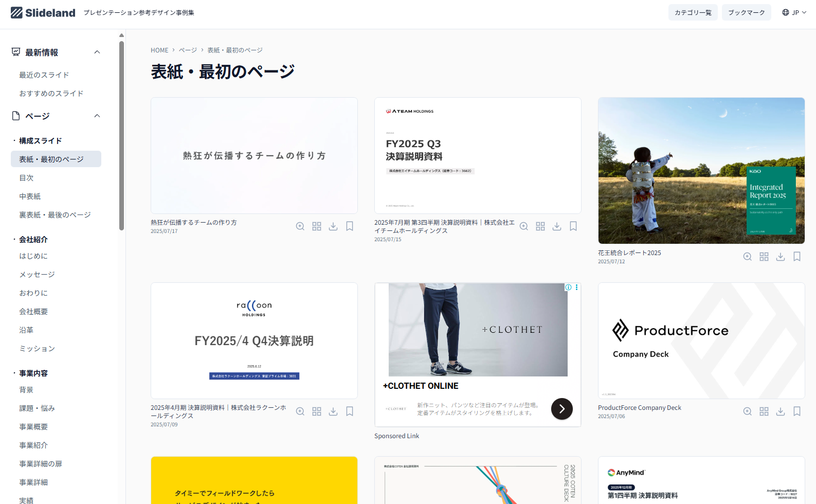Select 事業詳細の扉 in sidebar
The width and height of the screenshot is (816, 504).
[x=41, y=464]
